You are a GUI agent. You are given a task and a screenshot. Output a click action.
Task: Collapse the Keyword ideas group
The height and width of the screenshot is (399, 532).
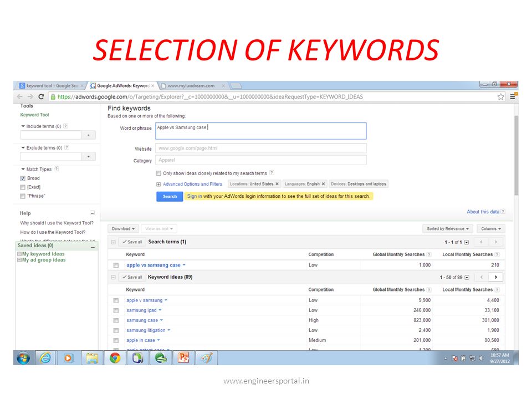coord(113,277)
